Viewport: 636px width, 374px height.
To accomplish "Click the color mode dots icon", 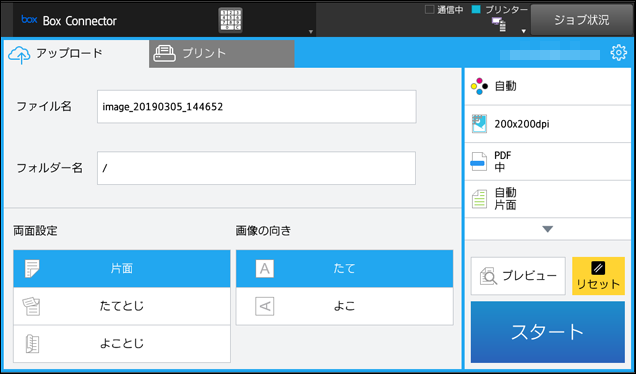I will [479, 86].
